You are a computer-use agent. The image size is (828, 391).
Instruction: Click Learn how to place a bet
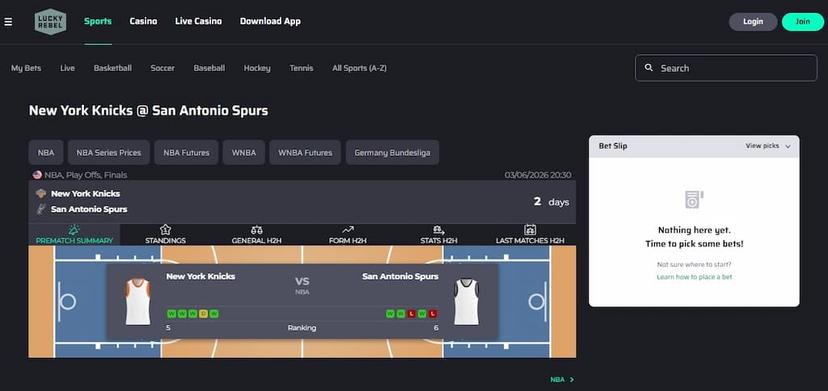tap(694, 277)
